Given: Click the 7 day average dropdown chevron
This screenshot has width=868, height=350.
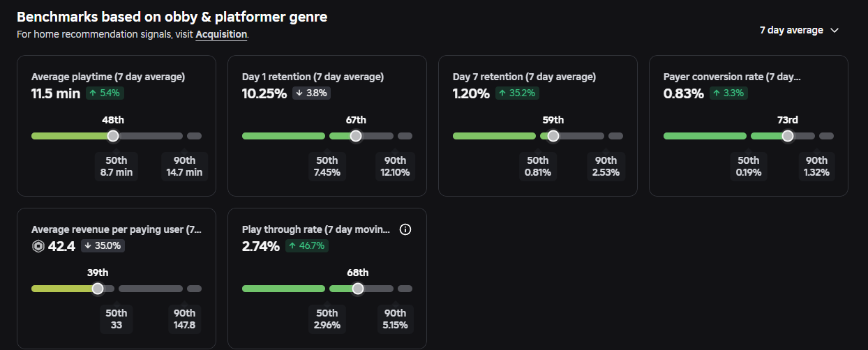Looking at the screenshot, I should [x=835, y=30].
